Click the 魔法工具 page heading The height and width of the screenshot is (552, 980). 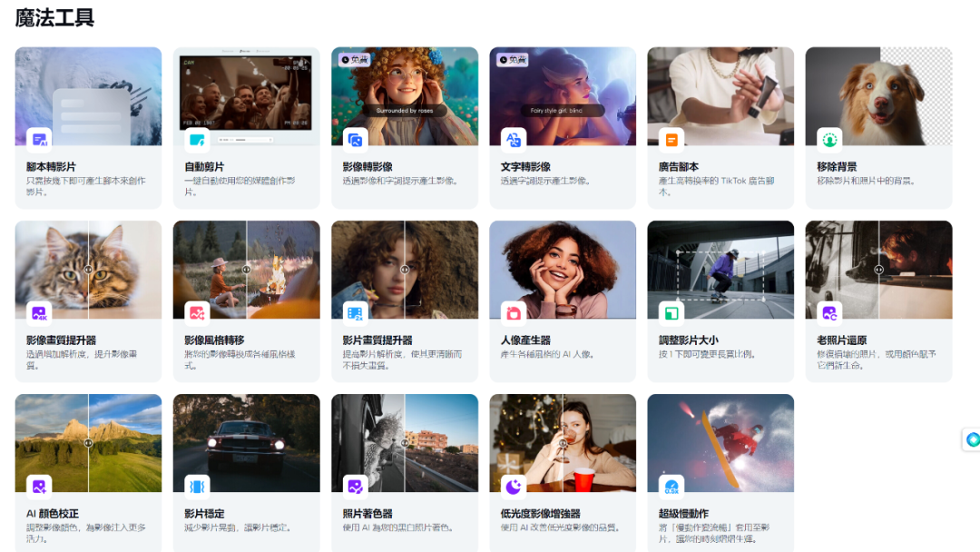55,17
